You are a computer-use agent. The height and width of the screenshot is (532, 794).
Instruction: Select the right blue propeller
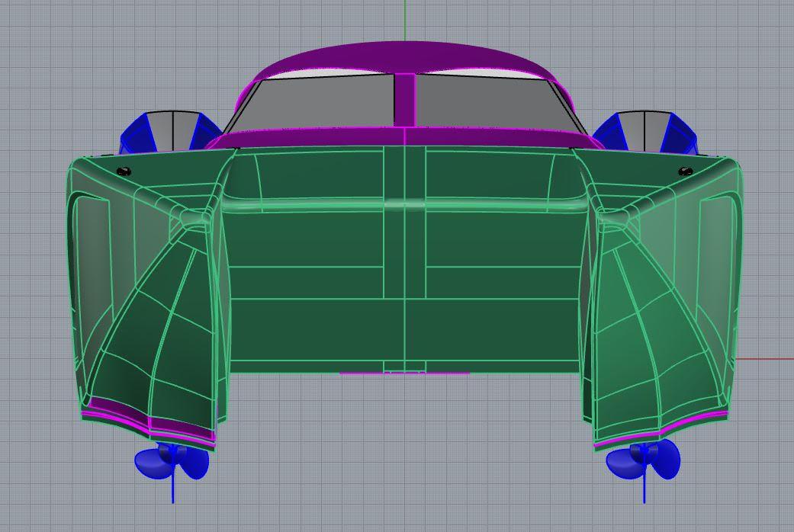pyautogui.click(x=643, y=460)
